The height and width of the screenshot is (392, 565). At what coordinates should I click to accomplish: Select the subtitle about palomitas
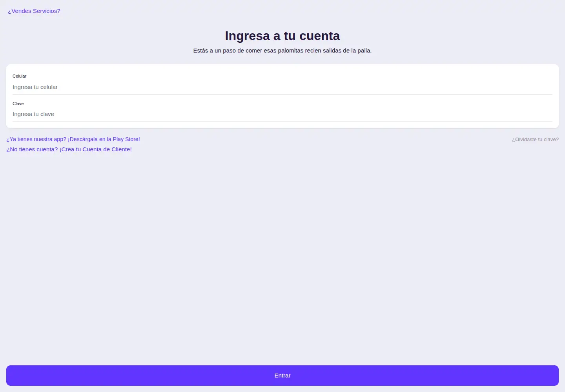282,51
